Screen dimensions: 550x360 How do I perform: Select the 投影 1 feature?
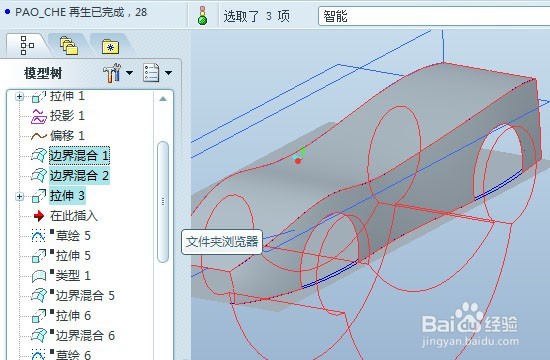click(x=67, y=115)
